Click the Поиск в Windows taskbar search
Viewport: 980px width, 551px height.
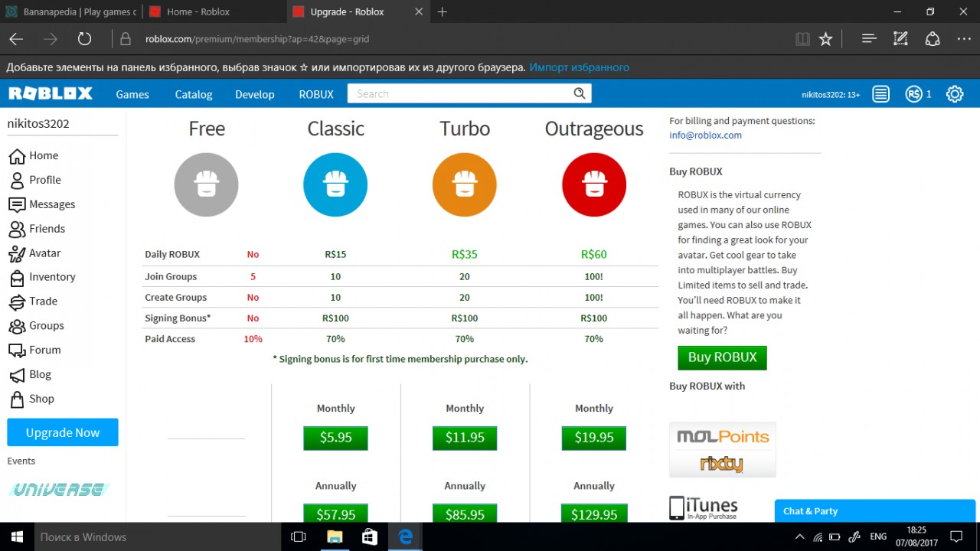(x=158, y=536)
